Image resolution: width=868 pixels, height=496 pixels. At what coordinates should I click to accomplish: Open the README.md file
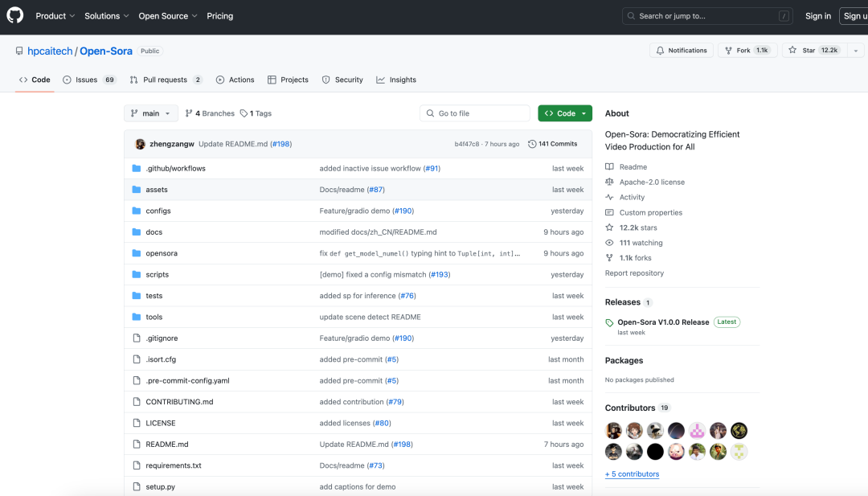167,445
